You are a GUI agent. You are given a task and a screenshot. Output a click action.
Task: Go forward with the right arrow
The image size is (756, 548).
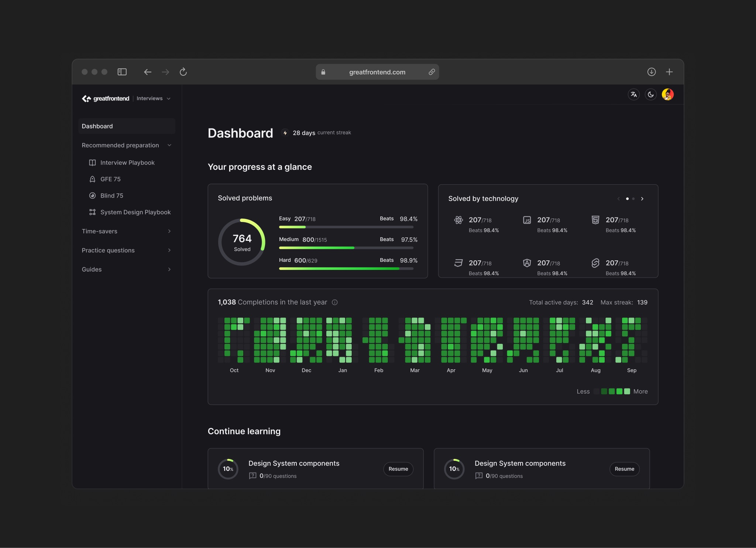pos(165,72)
